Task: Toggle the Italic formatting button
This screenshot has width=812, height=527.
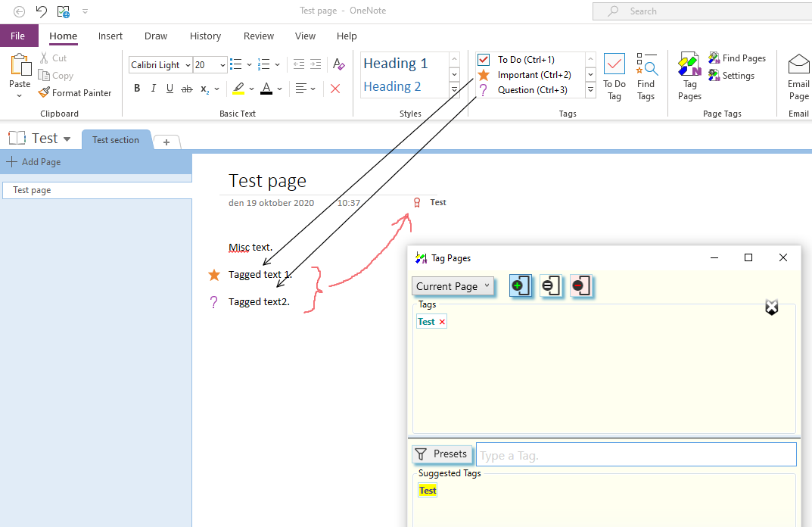Action: point(154,89)
